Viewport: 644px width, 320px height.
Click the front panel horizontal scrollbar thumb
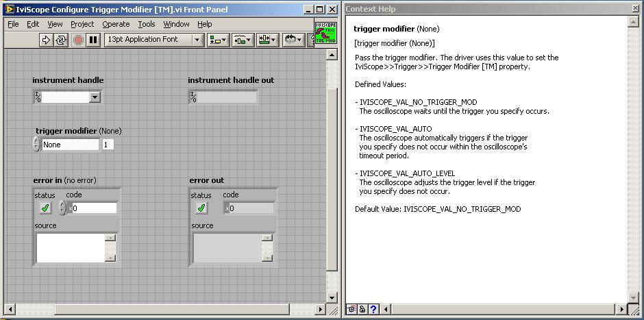(x=172, y=309)
